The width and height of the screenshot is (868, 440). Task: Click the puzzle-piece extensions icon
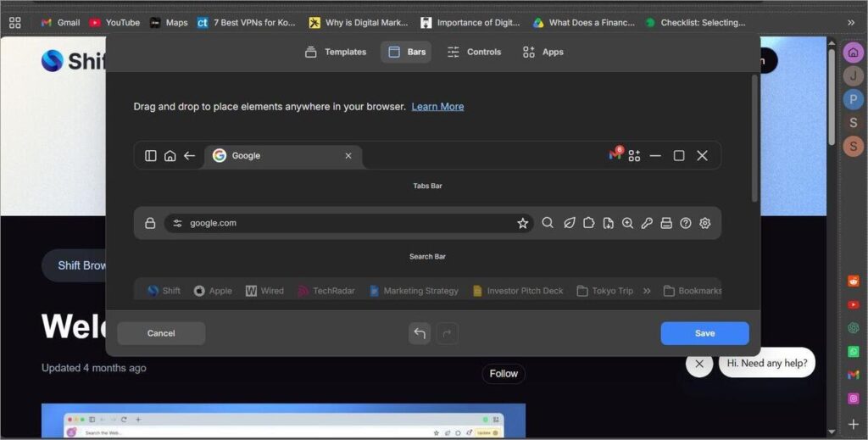589,223
